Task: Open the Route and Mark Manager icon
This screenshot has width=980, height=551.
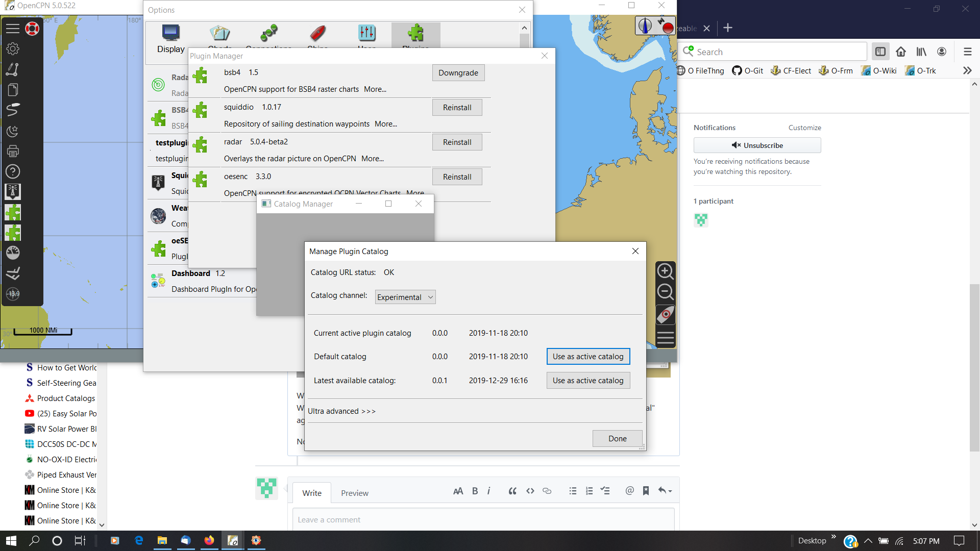Action: point(13,89)
